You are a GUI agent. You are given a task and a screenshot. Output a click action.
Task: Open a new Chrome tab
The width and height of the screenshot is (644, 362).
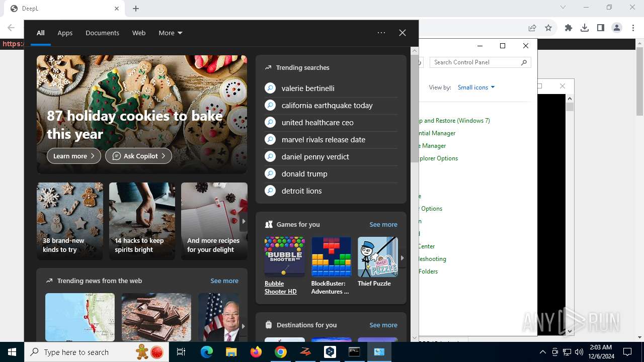pyautogui.click(x=136, y=9)
